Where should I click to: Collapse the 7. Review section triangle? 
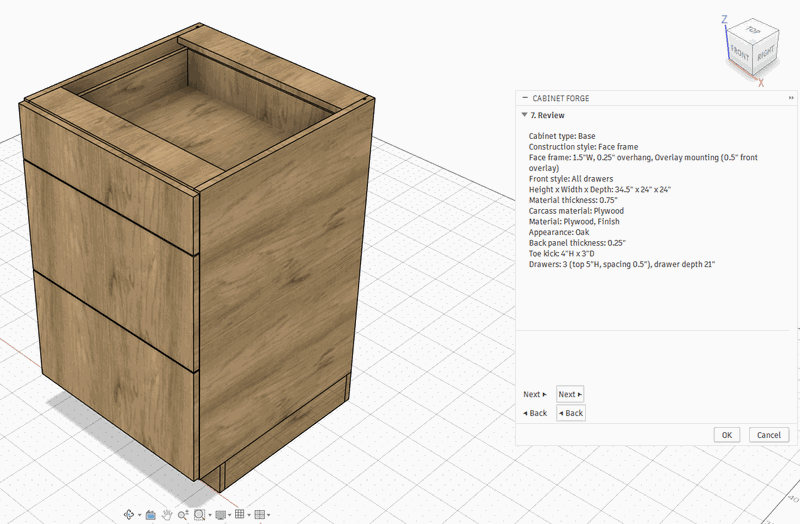524,115
